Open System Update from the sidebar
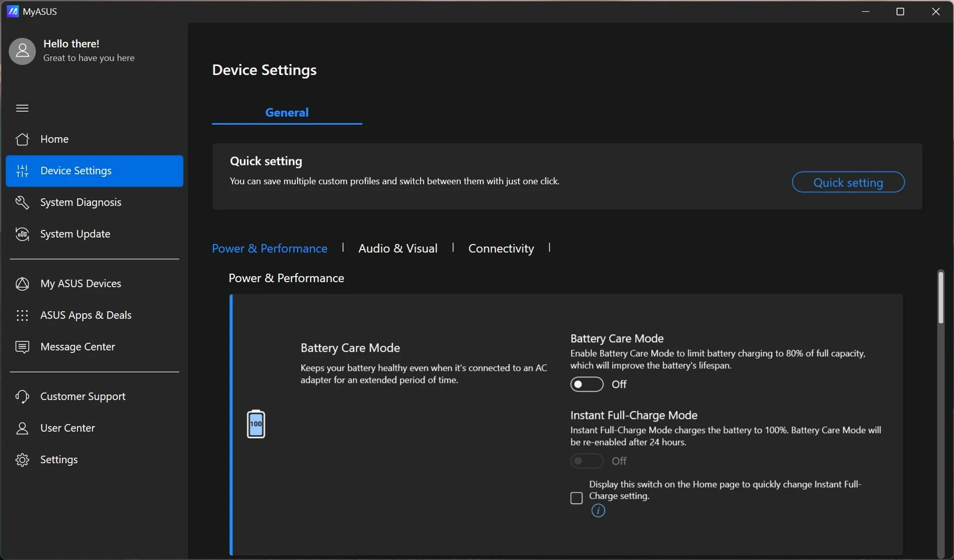The height and width of the screenshot is (560, 954). click(x=94, y=234)
